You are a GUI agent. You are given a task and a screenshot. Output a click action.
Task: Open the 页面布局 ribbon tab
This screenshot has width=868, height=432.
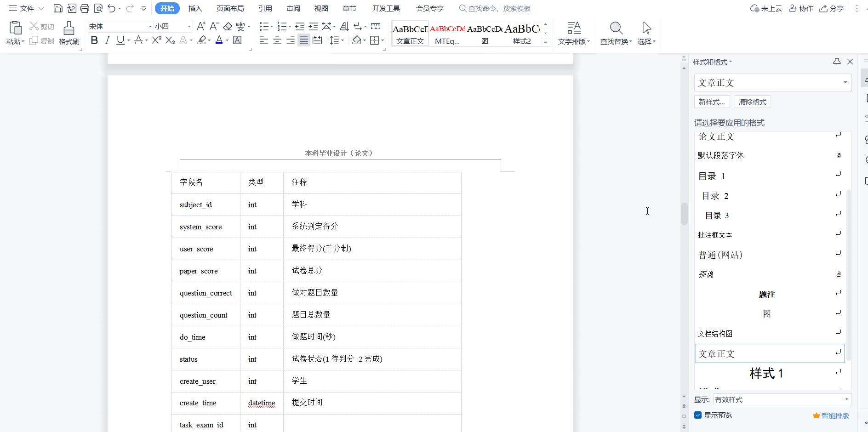pos(230,8)
